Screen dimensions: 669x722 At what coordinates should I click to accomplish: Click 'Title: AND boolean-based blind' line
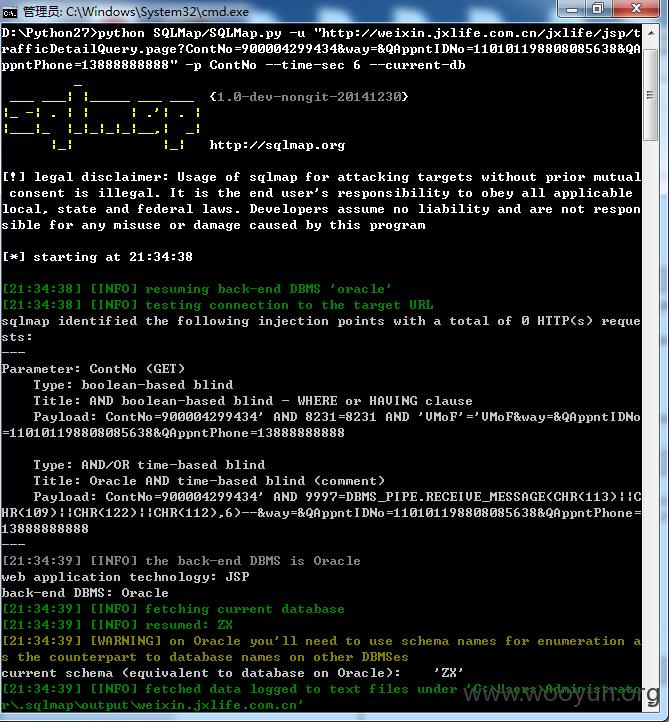pyautogui.click(x=253, y=401)
